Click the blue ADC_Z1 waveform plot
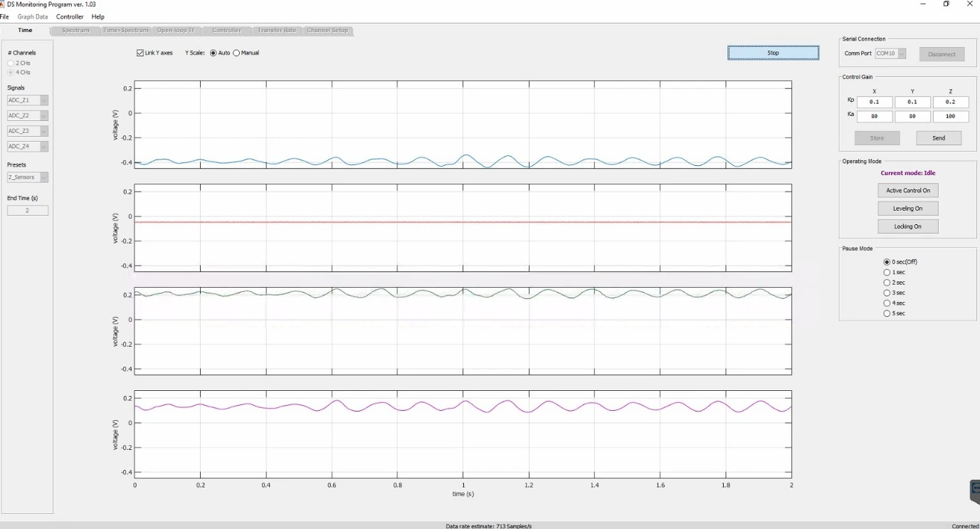 tap(463, 125)
